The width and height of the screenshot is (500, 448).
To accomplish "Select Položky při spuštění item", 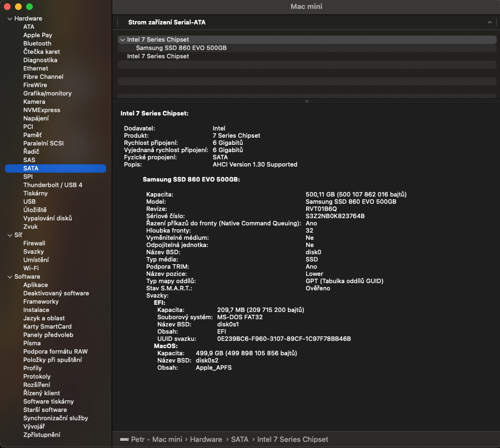I will 53,360.
